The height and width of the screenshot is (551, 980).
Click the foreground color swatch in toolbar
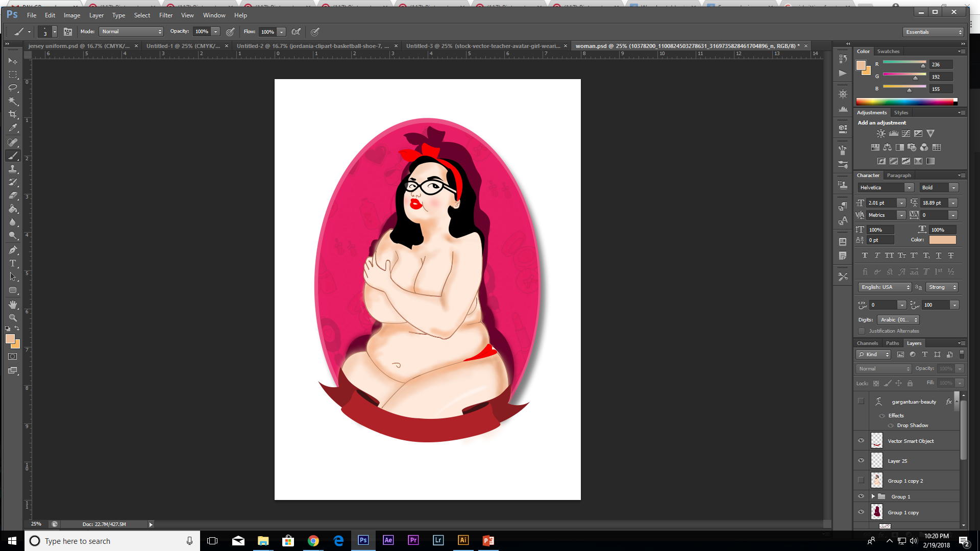pos(10,339)
